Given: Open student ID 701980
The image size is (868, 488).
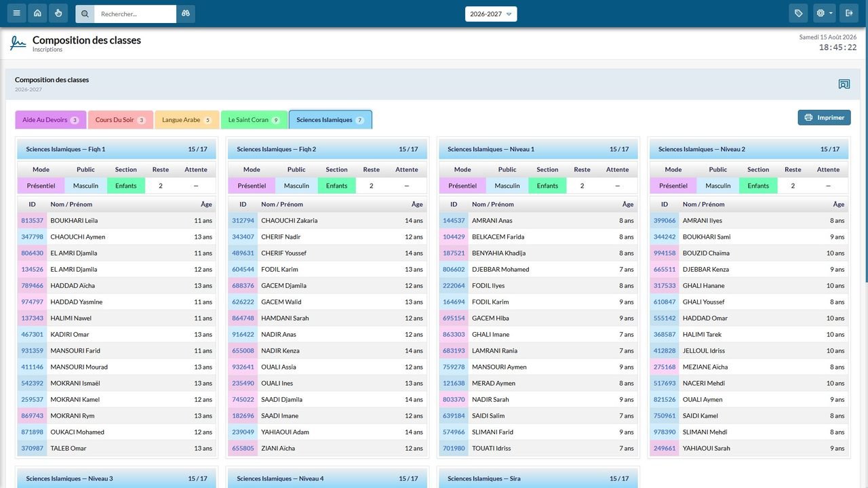Looking at the screenshot, I should [x=454, y=448].
